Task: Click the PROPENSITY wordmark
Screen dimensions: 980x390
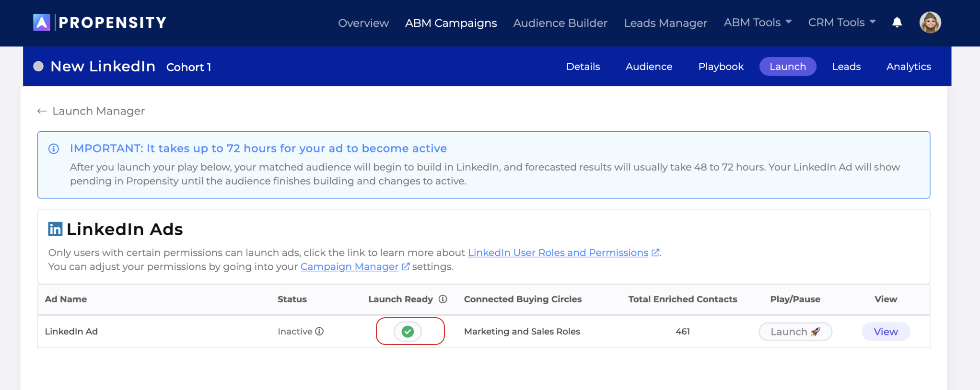Action: click(x=113, y=23)
